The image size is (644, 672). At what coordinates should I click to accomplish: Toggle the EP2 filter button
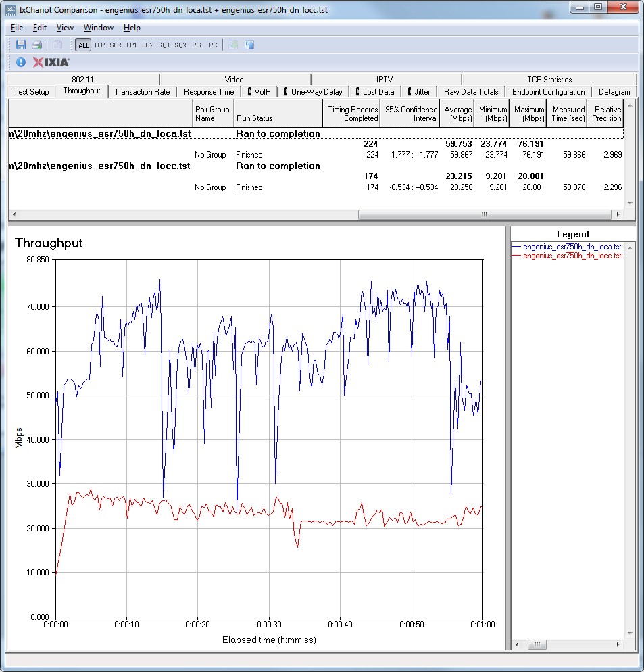(x=148, y=45)
